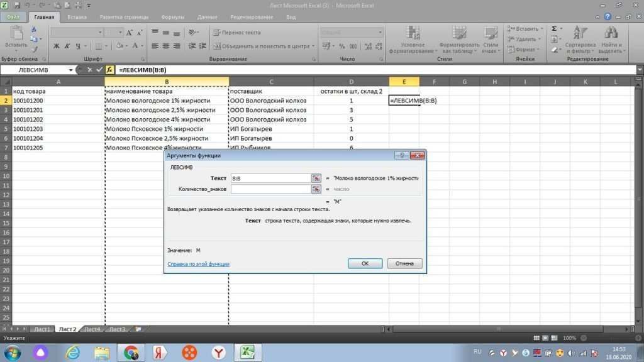Viewport: 644px width, 362px height.
Task: Click the AutoSum sigma icon
Action: click(554, 29)
